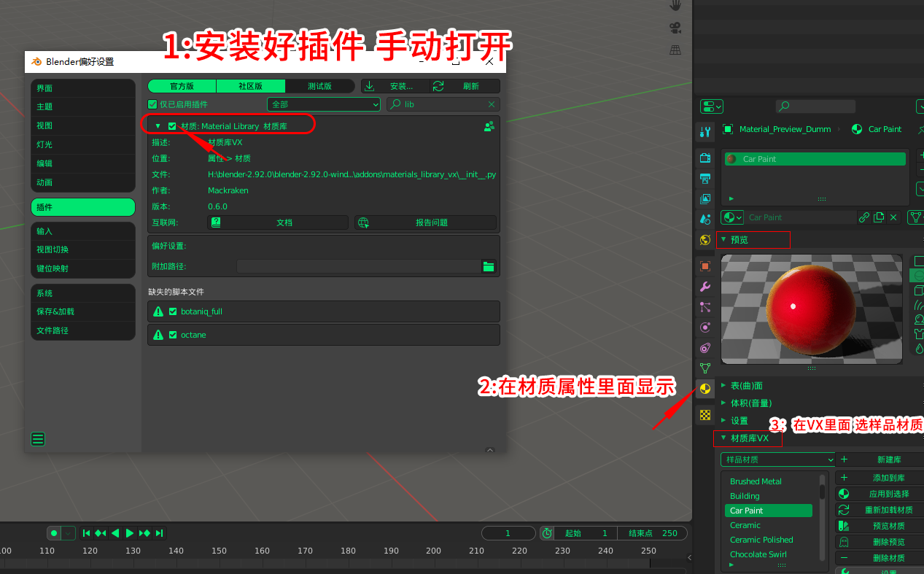Uncheck the octane addon

(x=173, y=335)
